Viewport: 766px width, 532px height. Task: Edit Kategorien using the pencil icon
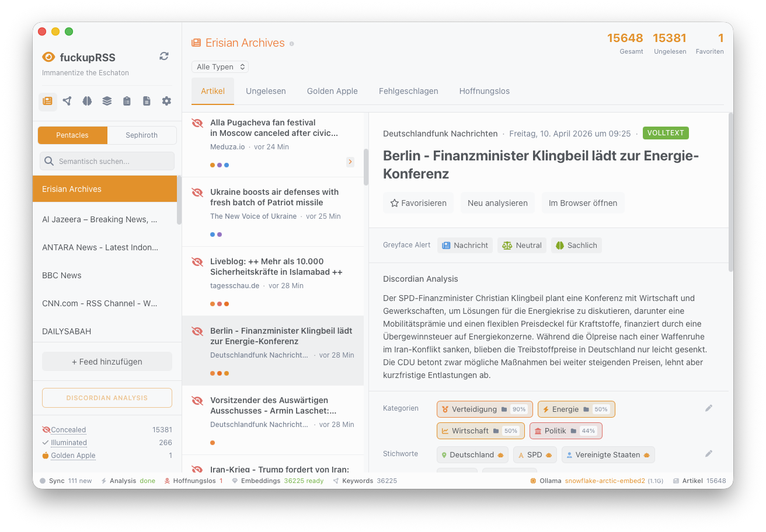[709, 408]
